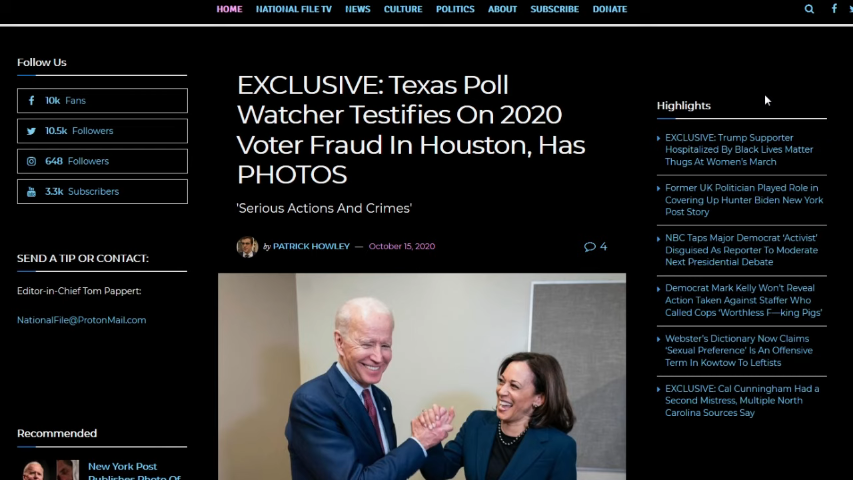The height and width of the screenshot is (480, 853).
Task: Click the comment bubble icon
Action: (x=590, y=247)
